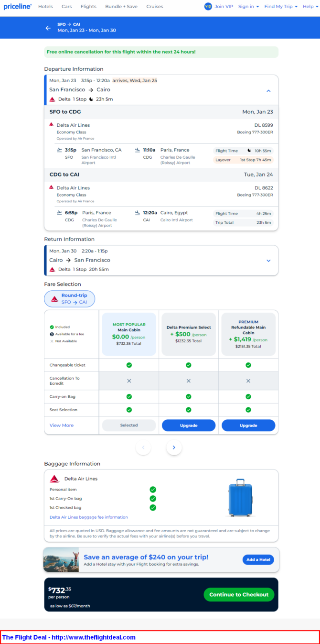The height and width of the screenshot is (644, 320).
Task: Click moon icon next to 10h 55m flight time
Action: pyautogui.click(x=249, y=151)
